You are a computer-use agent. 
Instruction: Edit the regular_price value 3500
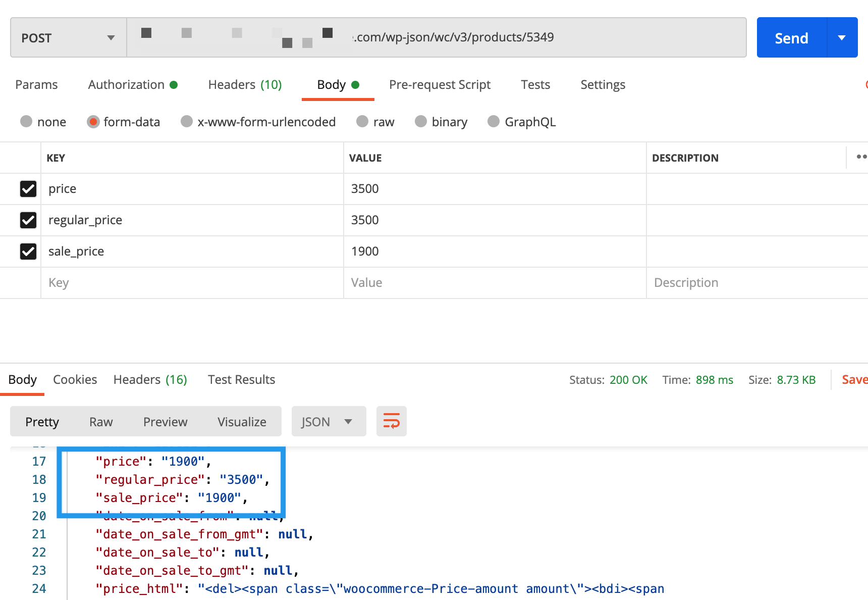(x=495, y=220)
